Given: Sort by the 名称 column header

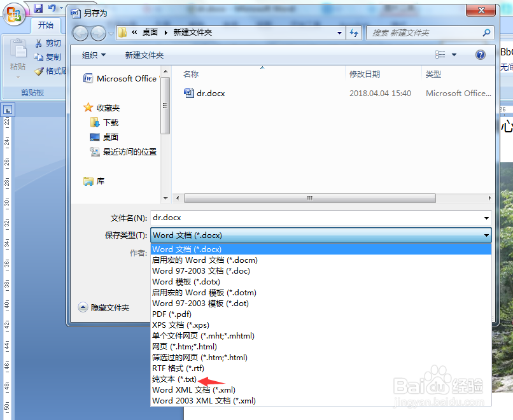Looking at the screenshot, I should tap(191, 74).
